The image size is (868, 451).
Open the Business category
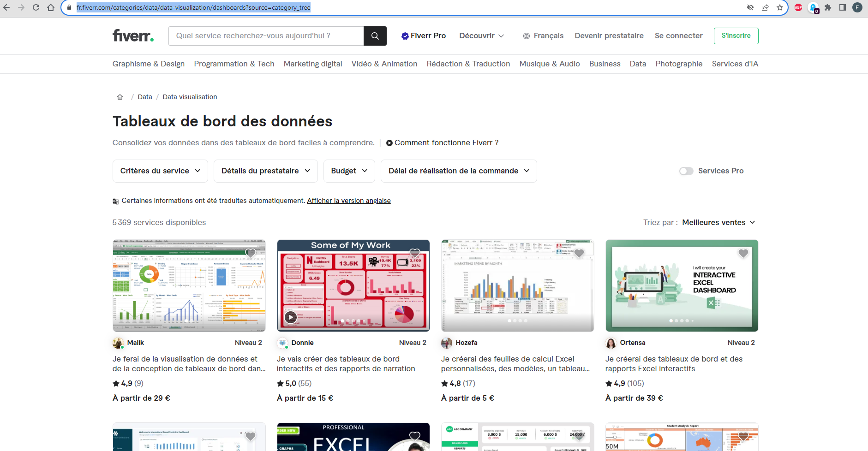(x=605, y=64)
